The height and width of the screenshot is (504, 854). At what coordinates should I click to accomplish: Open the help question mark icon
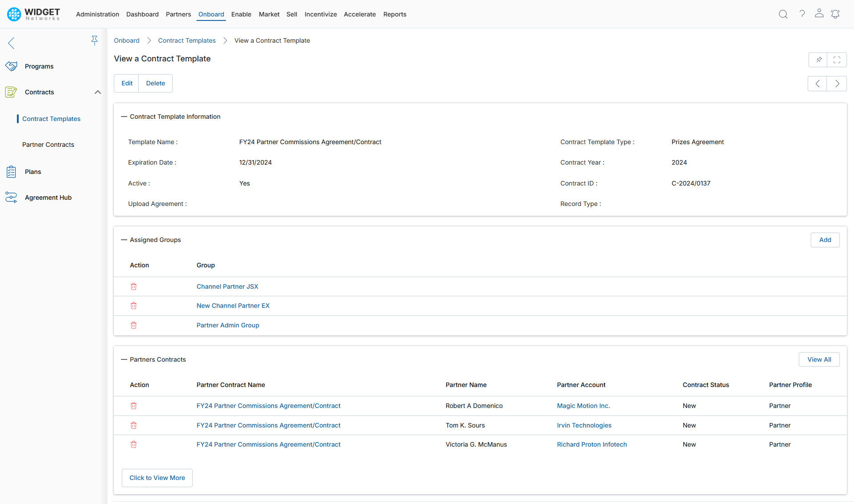pyautogui.click(x=802, y=14)
